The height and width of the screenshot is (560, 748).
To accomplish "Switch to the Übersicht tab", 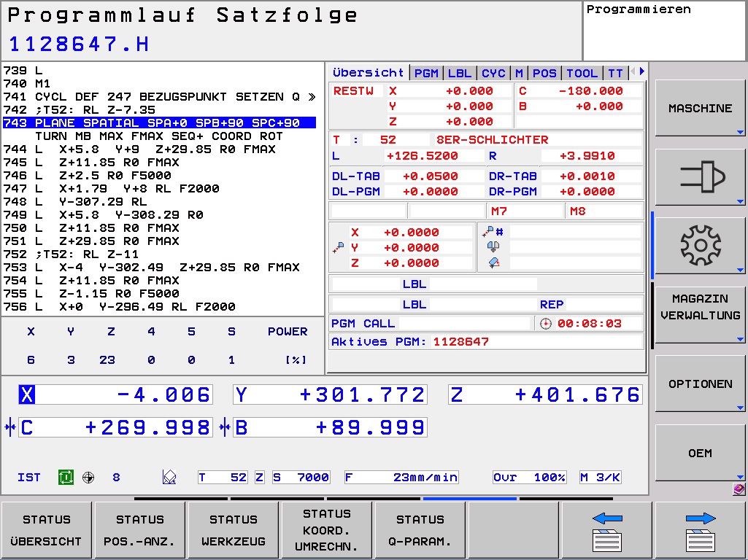I will pos(369,72).
